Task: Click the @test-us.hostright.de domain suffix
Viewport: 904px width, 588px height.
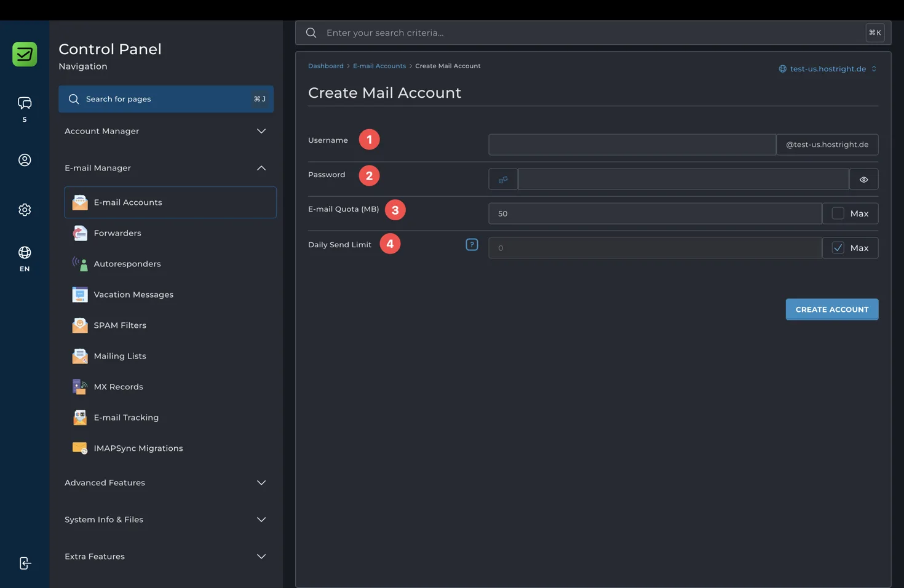Action: click(827, 145)
